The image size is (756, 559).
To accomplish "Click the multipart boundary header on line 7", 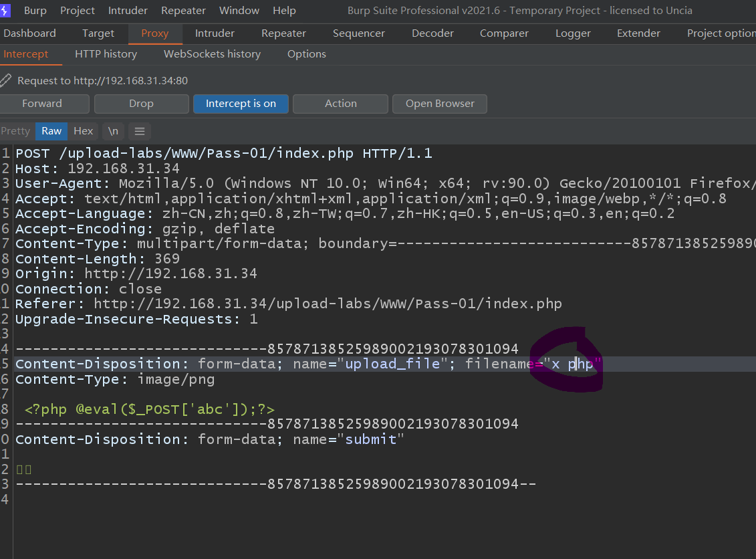I will [x=386, y=243].
